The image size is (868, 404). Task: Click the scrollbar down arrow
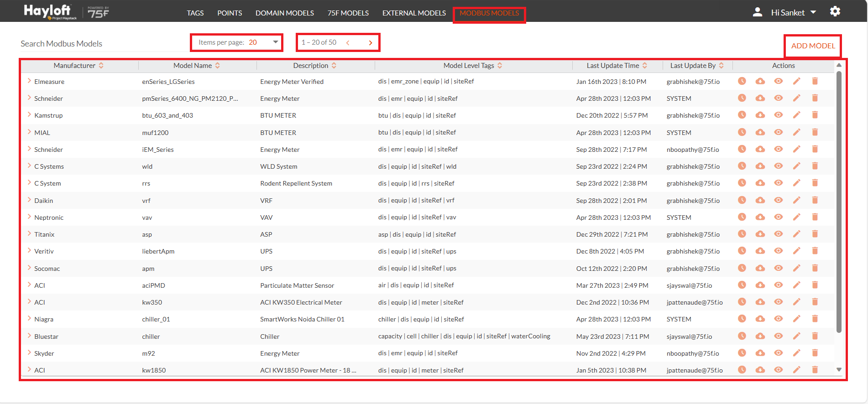(x=839, y=370)
